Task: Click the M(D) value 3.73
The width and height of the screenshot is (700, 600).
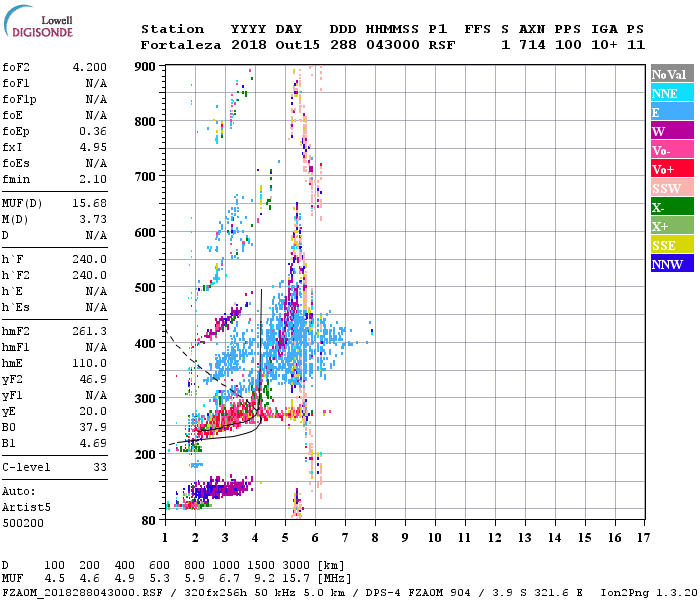Action: pyautogui.click(x=93, y=219)
